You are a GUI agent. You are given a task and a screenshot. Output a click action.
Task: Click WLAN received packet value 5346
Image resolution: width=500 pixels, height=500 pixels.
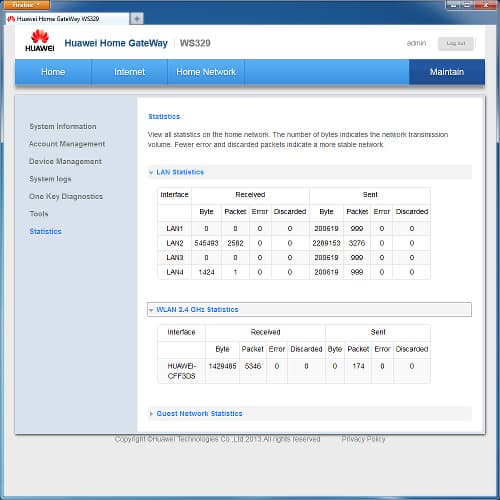(x=253, y=366)
